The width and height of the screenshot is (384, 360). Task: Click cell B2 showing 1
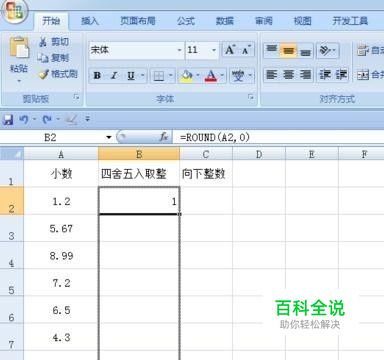[139, 201]
